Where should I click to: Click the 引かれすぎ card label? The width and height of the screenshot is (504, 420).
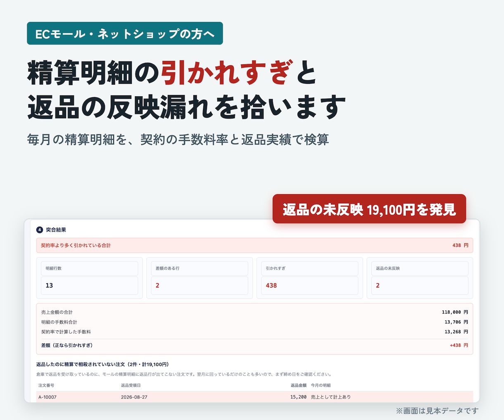click(x=276, y=268)
